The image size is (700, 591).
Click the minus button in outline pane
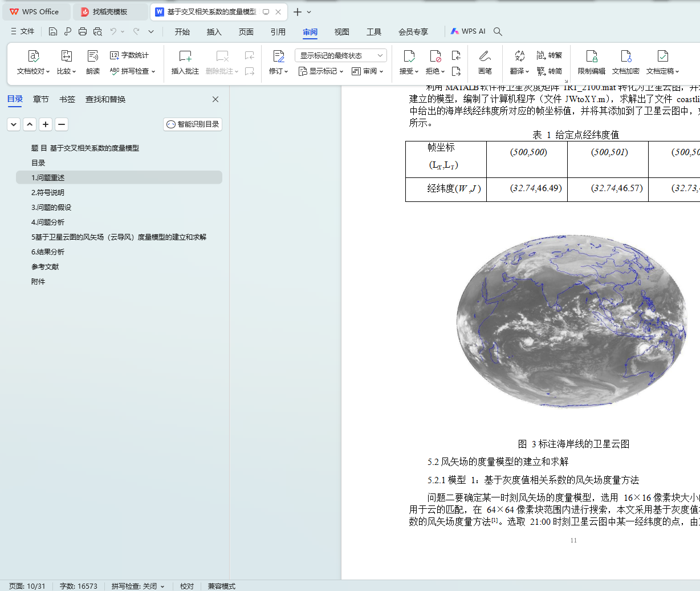(62, 124)
